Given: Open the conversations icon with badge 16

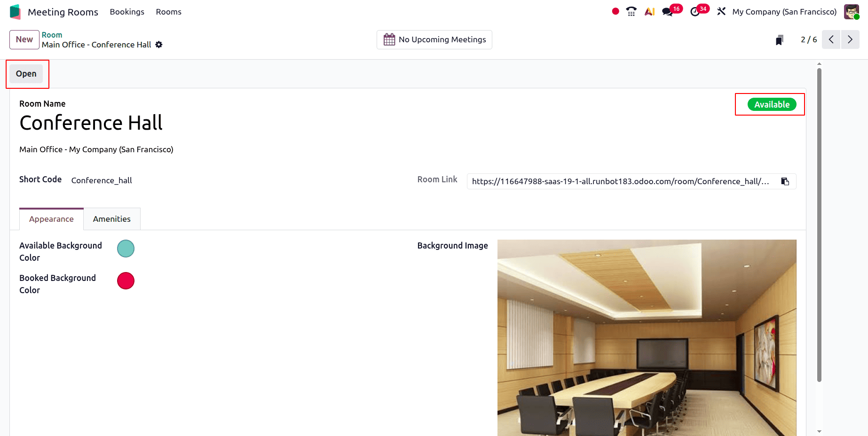Looking at the screenshot, I should pos(668,12).
